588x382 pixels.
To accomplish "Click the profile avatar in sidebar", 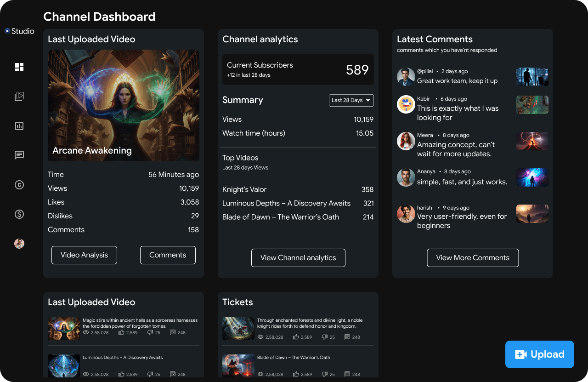I will click(19, 244).
